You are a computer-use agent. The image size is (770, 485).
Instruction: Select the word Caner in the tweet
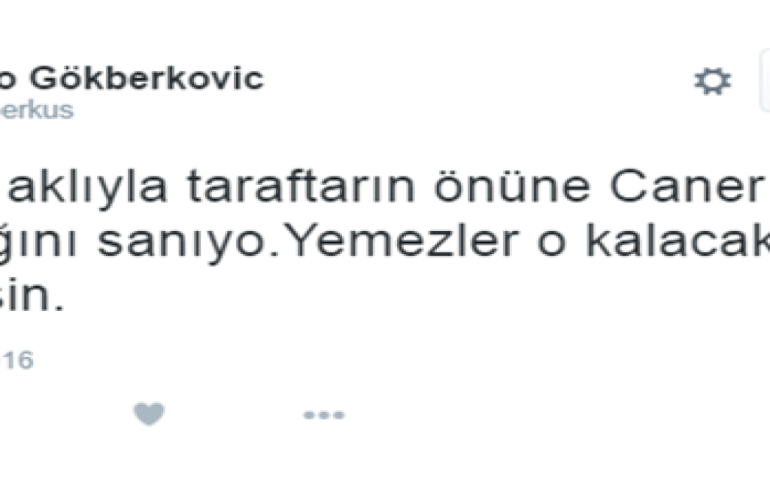(686, 187)
